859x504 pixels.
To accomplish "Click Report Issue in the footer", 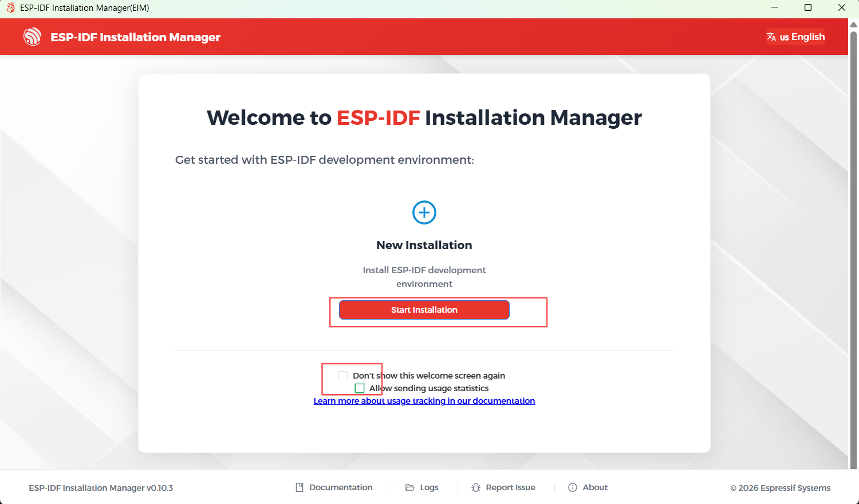I will coord(503,487).
